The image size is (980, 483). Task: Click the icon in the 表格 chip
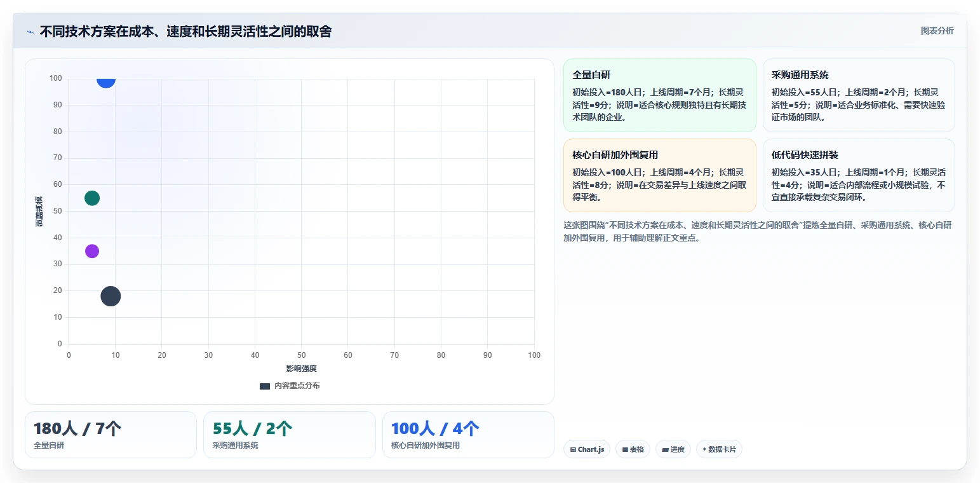coord(625,449)
